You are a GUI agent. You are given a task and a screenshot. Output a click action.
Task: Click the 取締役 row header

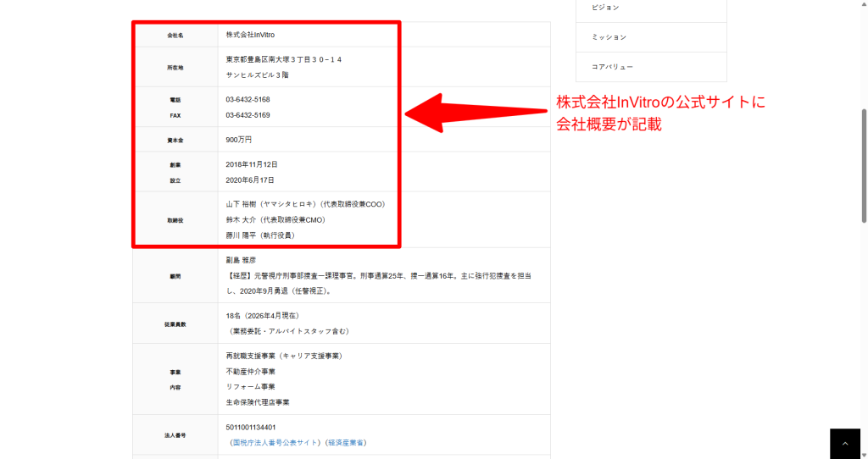175,219
